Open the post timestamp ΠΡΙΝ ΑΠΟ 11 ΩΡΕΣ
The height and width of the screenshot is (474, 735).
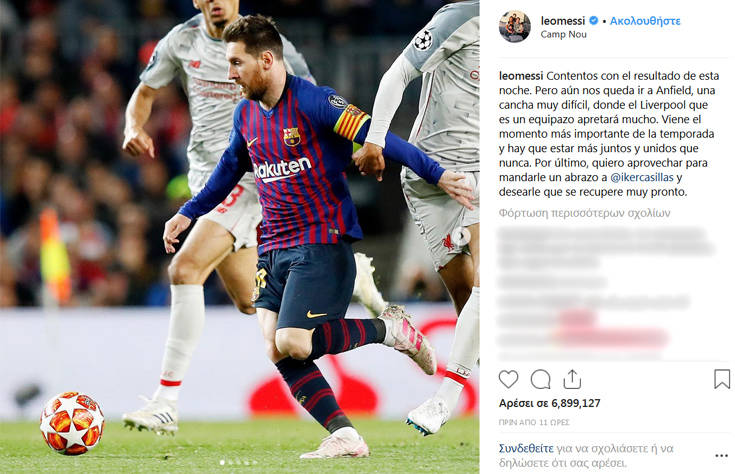pos(534,422)
